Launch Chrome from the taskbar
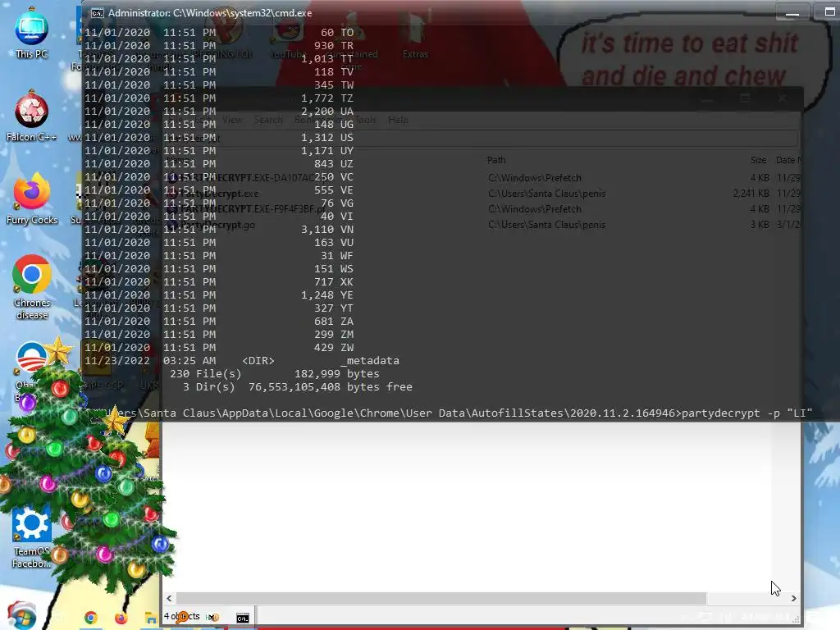 90,618
